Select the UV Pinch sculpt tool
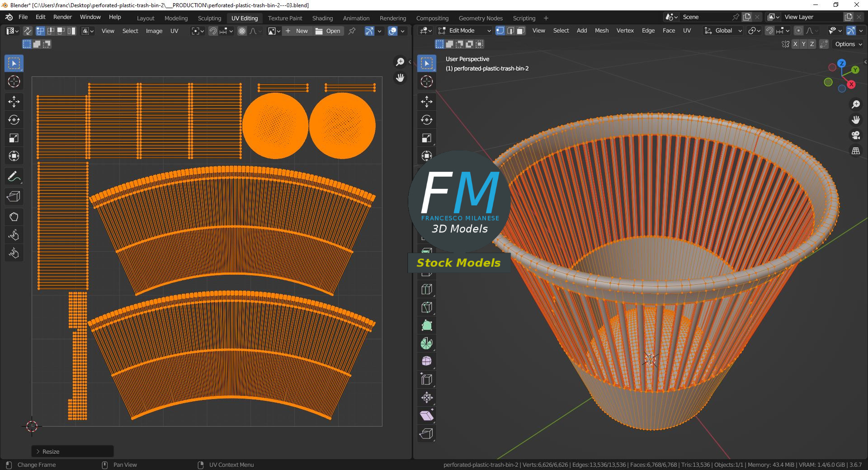 click(x=14, y=253)
